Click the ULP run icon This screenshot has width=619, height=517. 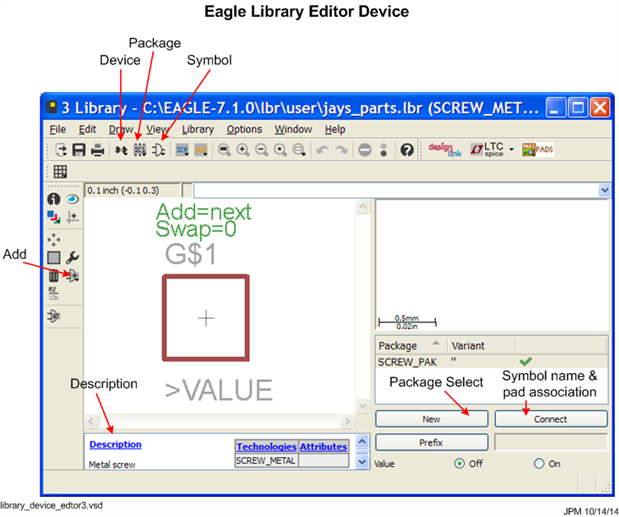click(x=201, y=150)
